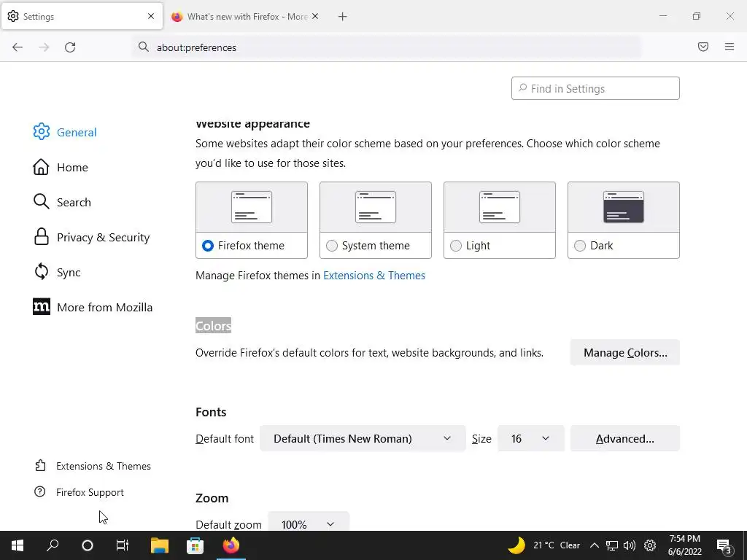Image resolution: width=747 pixels, height=560 pixels.
Task: Open File Explorer from taskbar
Action: click(x=160, y=545)
